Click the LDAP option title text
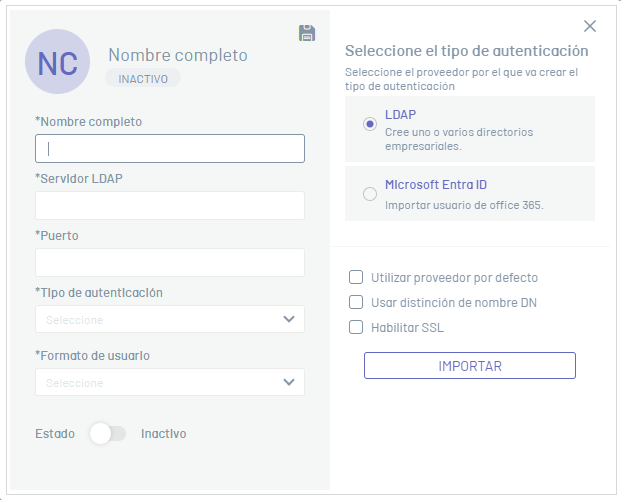The width and height of the screenshot is (621, 500). (400, 115)
